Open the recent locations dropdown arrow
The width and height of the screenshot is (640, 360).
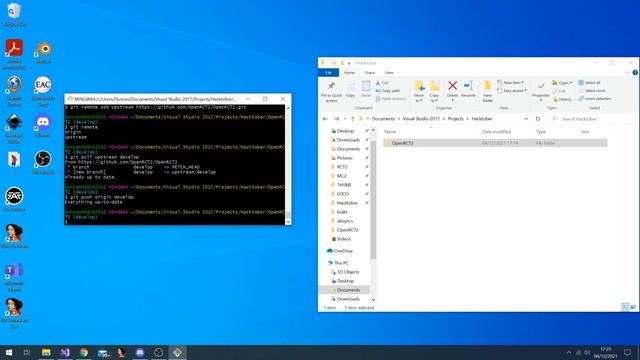click(x=345, y=119)
